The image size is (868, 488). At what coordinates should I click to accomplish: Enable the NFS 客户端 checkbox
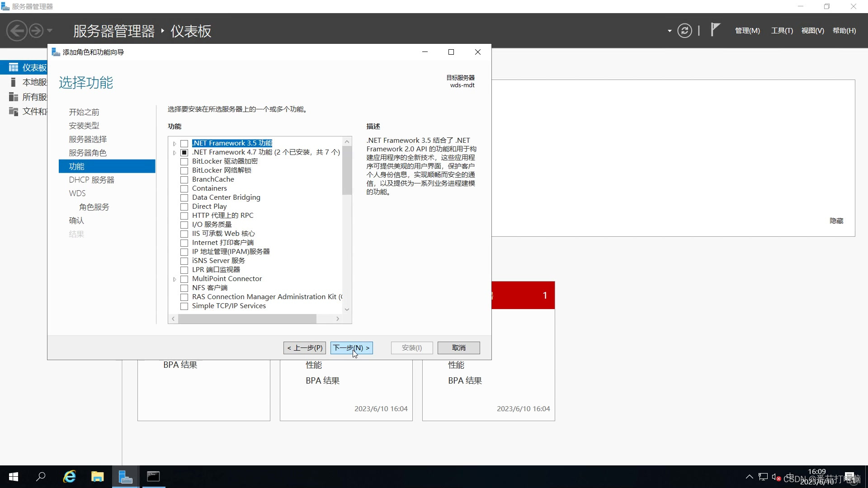[x=184, y=288]
